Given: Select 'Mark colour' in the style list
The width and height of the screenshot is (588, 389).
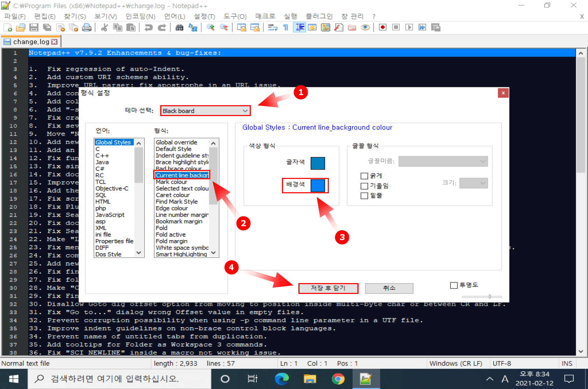Looking at the screenshot, I should point(171,182).
